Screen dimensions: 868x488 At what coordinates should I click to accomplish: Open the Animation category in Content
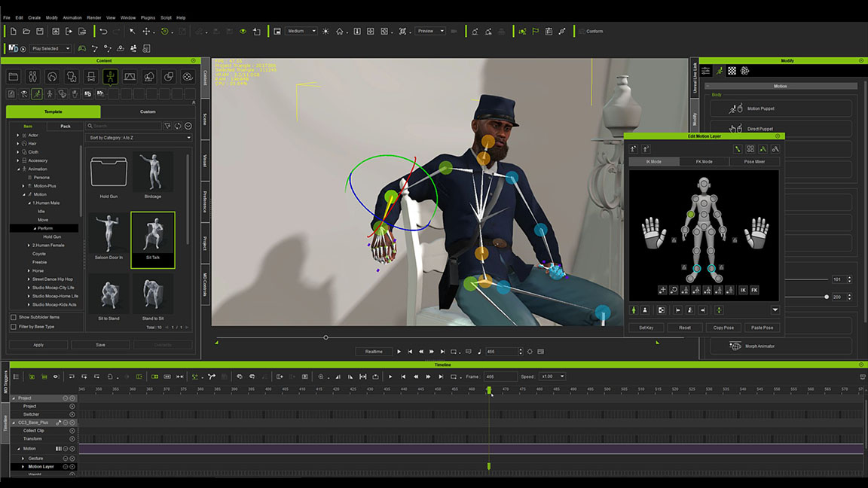click(x=110, y=76)
